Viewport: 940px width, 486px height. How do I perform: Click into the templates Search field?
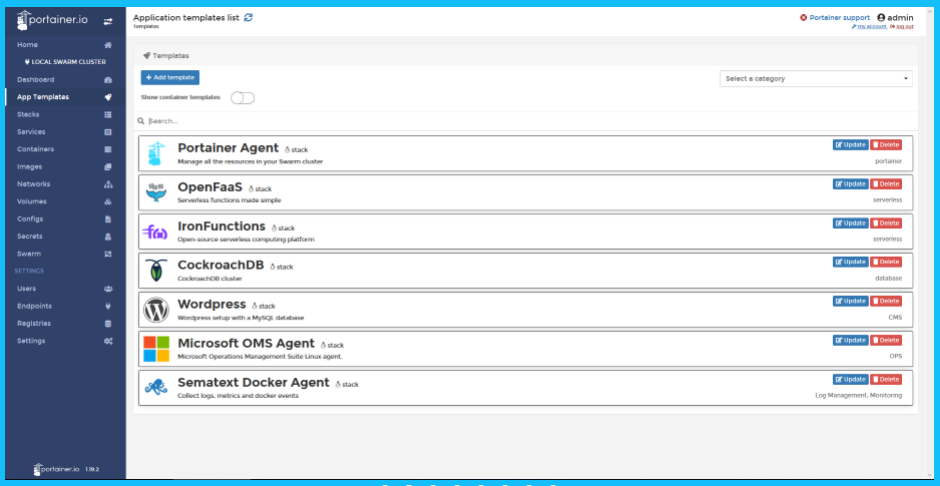point(528,121)
